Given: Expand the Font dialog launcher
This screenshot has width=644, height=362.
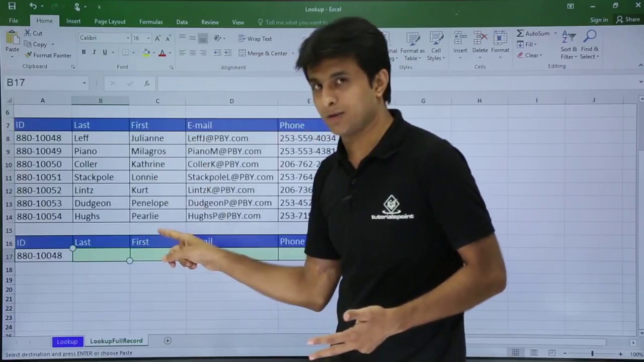Looking at the screenshot, I should click(172, 67).
